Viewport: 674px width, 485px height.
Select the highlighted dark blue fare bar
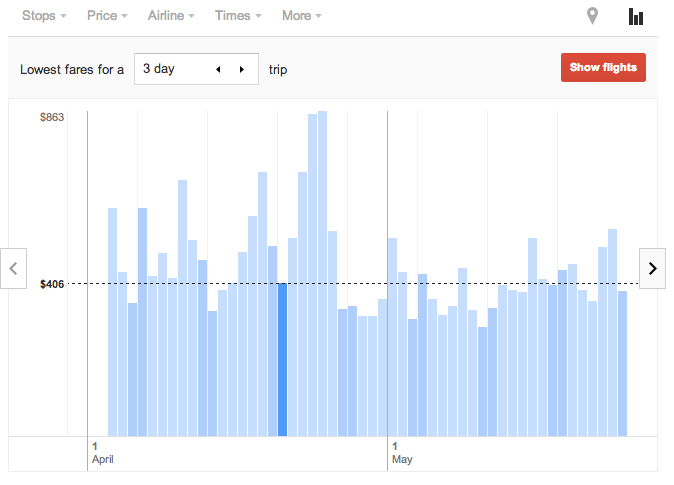[282, 360]
